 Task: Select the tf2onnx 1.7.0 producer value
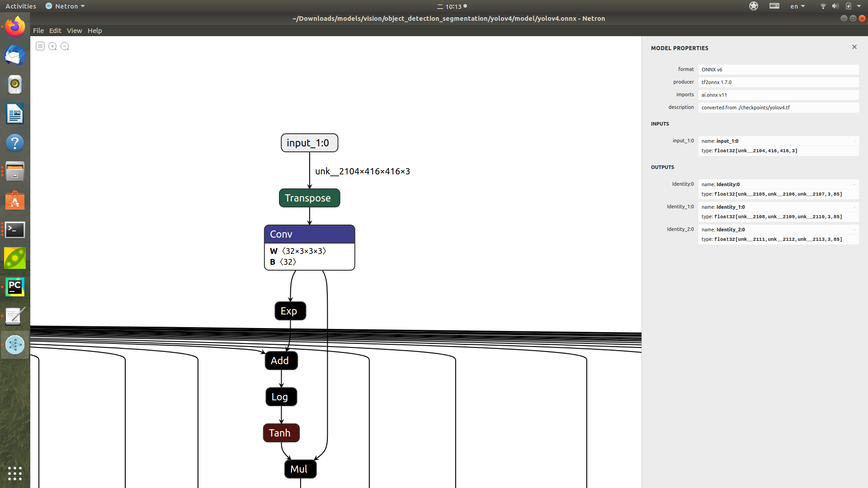778,82
